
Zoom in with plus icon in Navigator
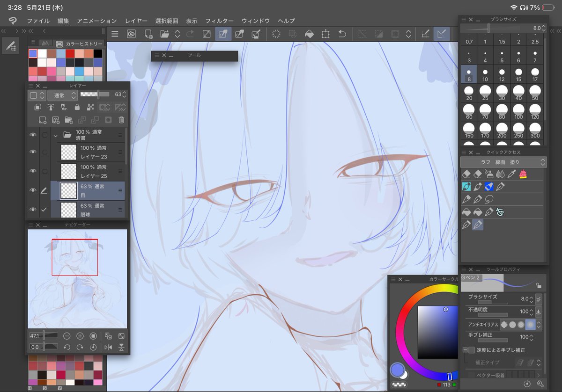(80, 336)
